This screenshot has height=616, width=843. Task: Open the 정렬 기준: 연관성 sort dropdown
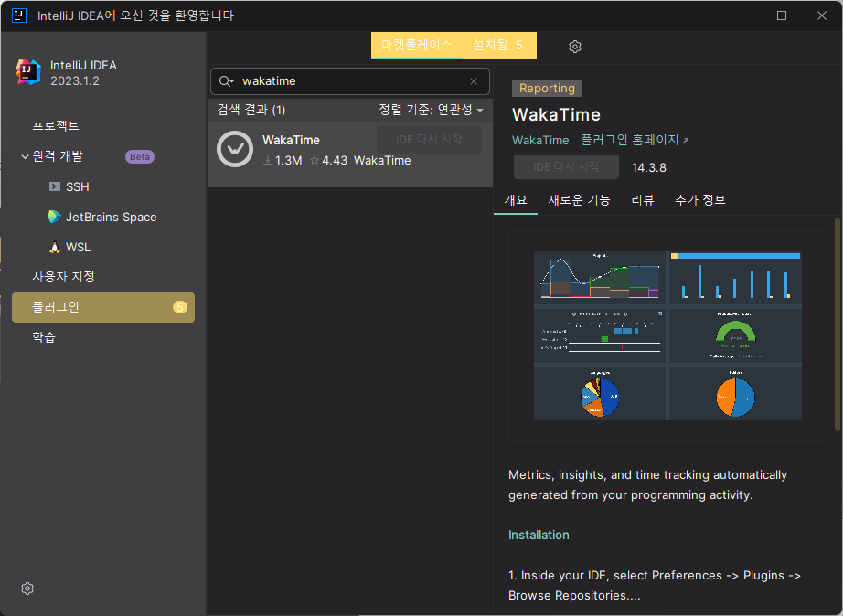point(432,110)
